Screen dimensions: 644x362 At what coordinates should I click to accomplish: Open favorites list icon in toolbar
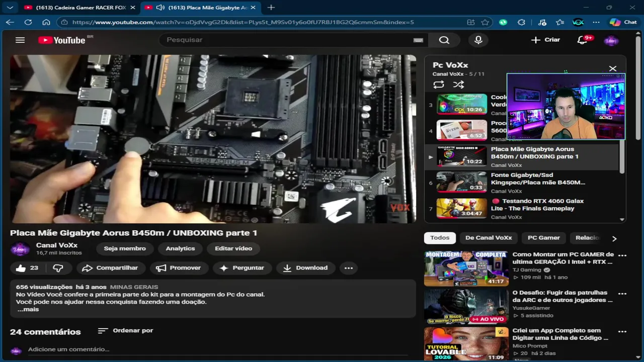(560, 22)
